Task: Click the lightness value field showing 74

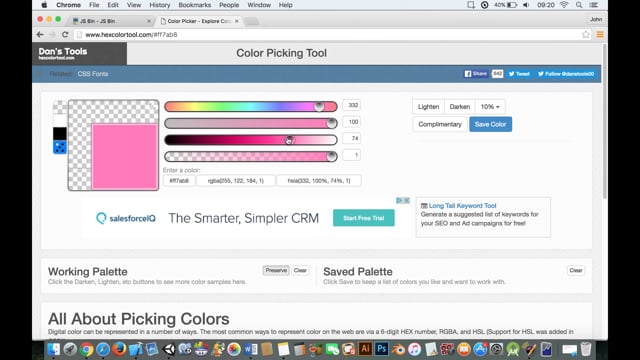Action: (x=351, y=139)
